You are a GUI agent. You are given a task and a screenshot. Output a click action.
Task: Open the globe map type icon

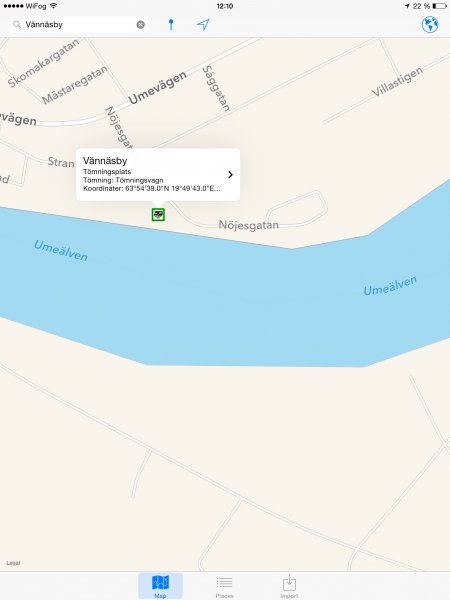[430, 24]
